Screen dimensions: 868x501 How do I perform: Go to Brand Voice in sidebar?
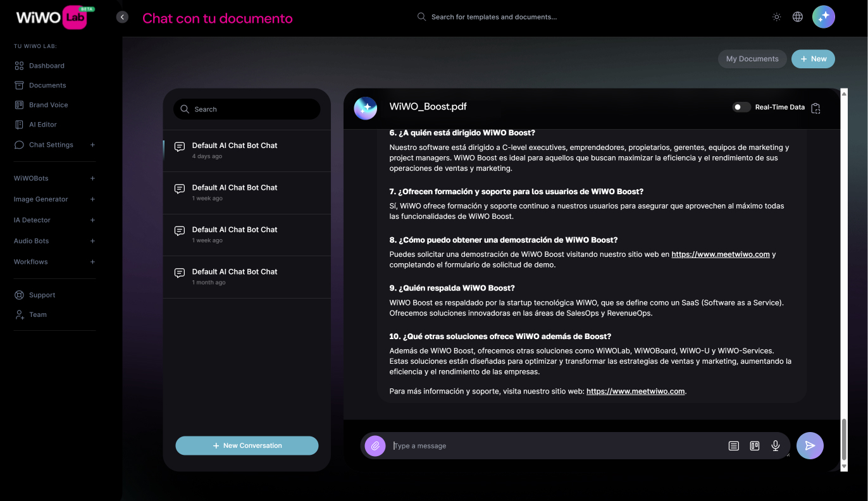[x=48, y=105]
